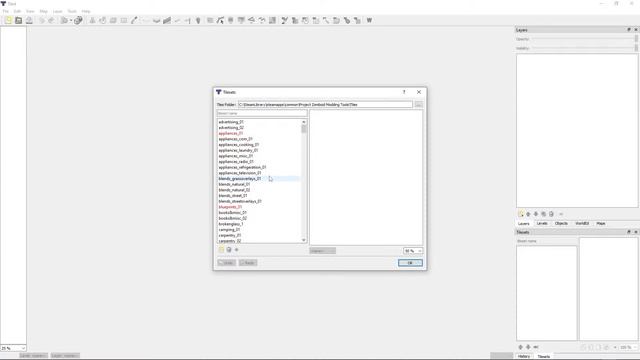
Task: Click the Tiles Folder path field
Action: click(325, 105)
